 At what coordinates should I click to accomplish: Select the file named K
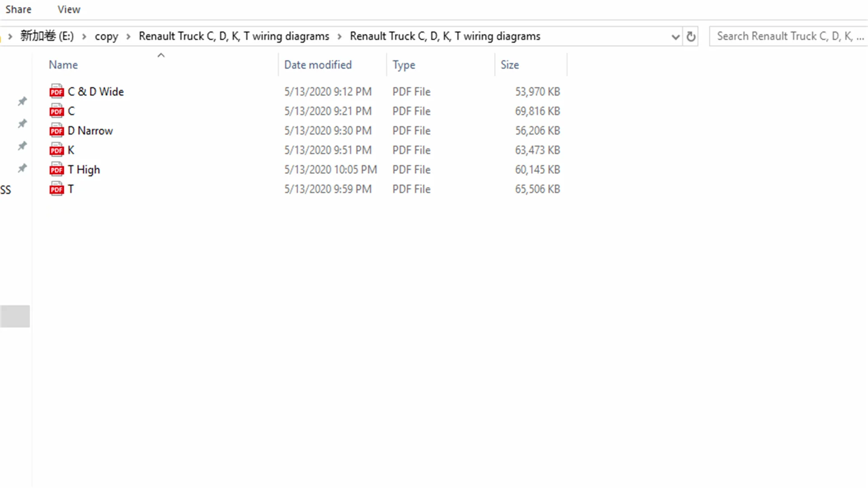(x=71, y=150)
